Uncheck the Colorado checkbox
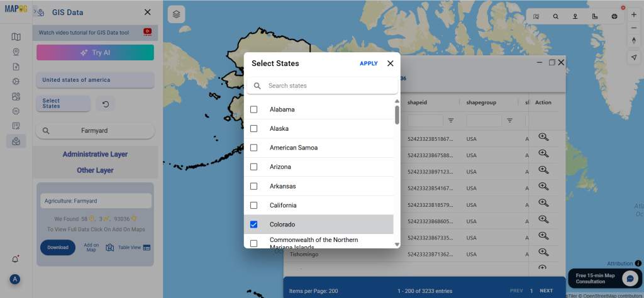Image resolution: width=644 pixels, height=298 pixels. pos(254,224)
